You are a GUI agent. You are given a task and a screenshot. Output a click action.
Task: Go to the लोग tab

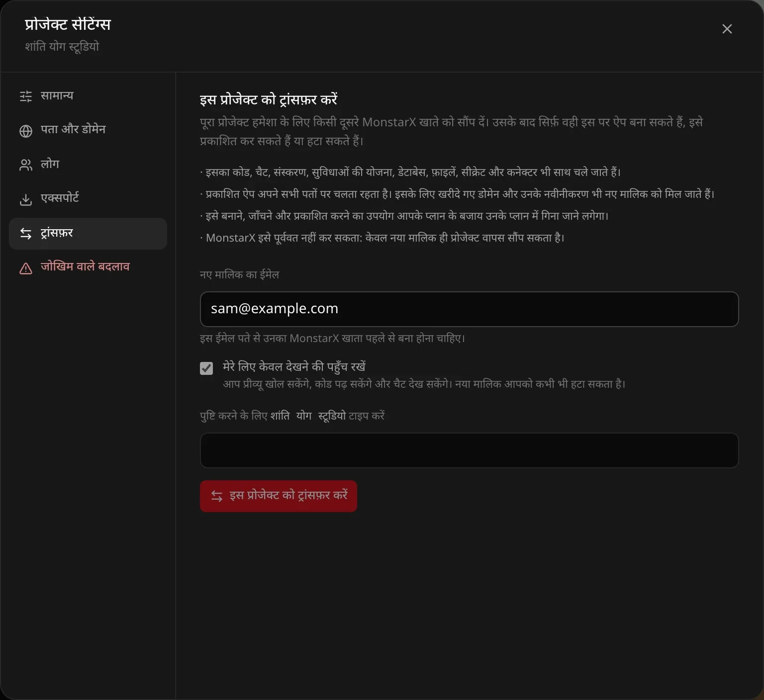point(88,165)
